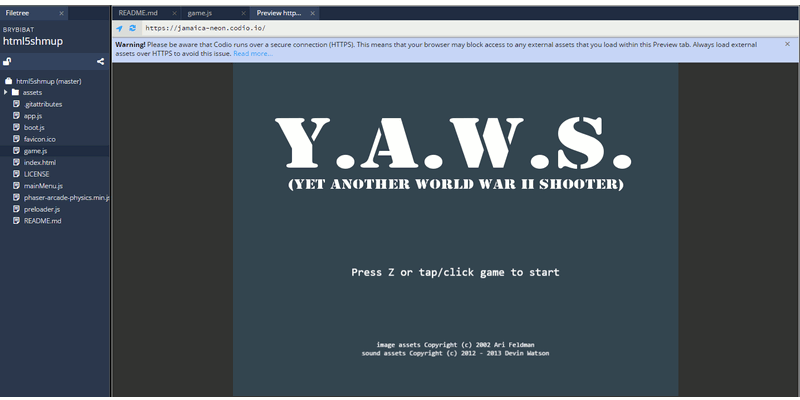Open preloader.js from the file tree
This screenshot has height=400, width=800.
tap(42, 209)
